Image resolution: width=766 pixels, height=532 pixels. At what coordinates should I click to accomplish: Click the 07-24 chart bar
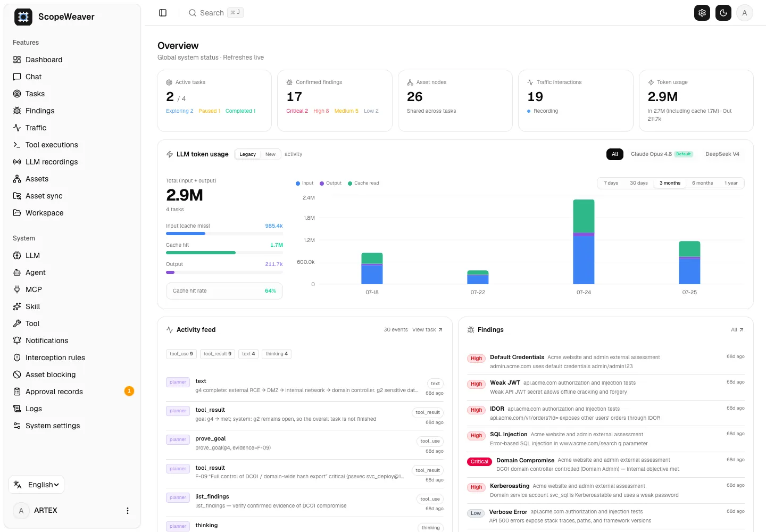(x=584, y=242)
